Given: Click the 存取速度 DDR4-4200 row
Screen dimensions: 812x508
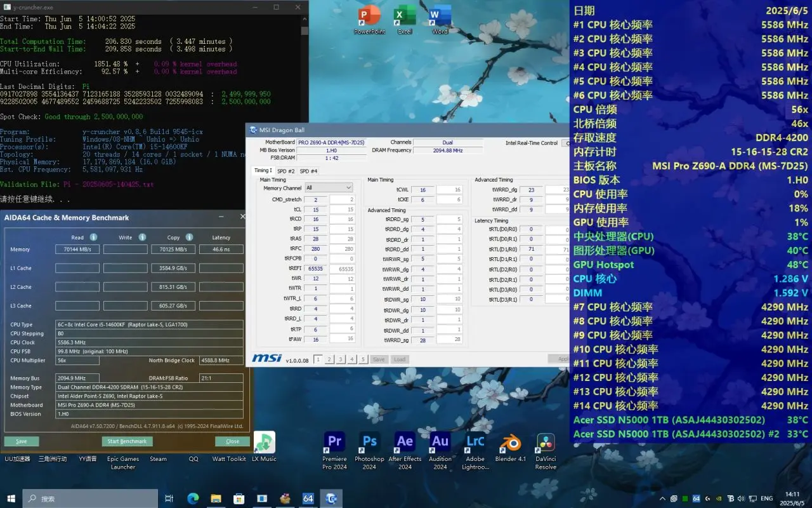Looking at the screenshot, I should (x=690, y=137).
